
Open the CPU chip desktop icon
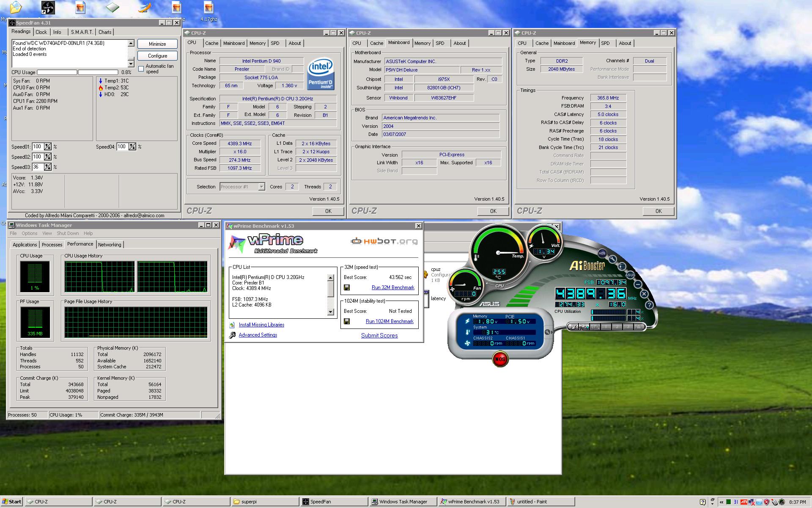[x=112, y=7]
